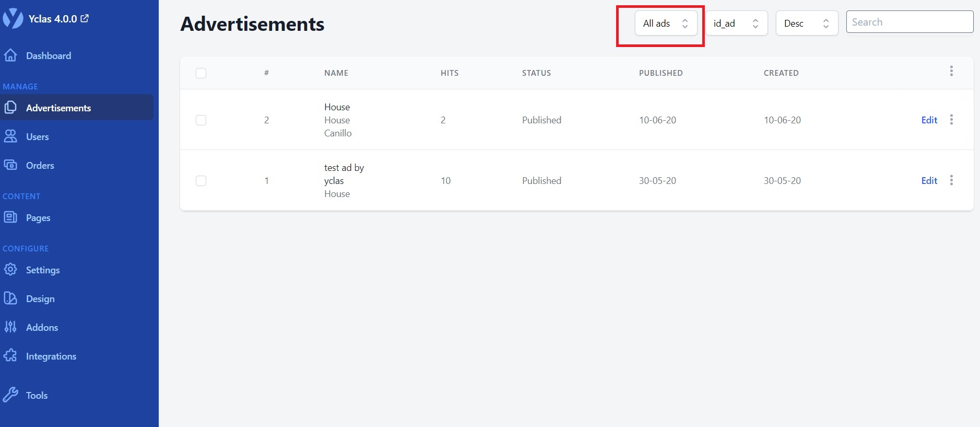Click the Integrations puzzle icon
Viewport: 980px width, 427px height.
pos(10,356)
